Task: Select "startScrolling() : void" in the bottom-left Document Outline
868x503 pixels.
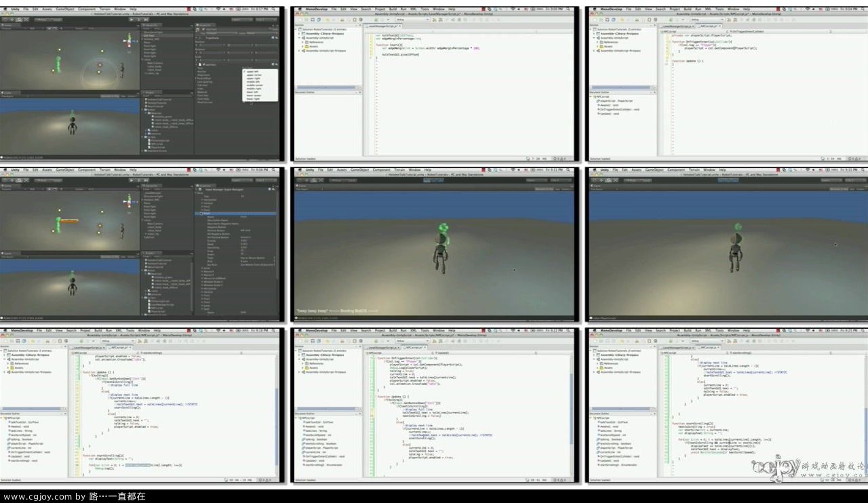Action: (x=24, y=460)
